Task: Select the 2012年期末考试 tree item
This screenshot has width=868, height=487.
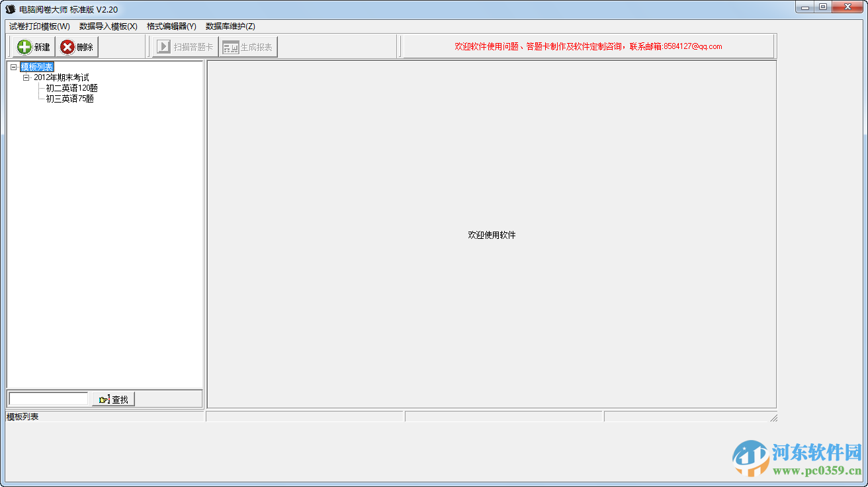Action: [x=62, y=77]
